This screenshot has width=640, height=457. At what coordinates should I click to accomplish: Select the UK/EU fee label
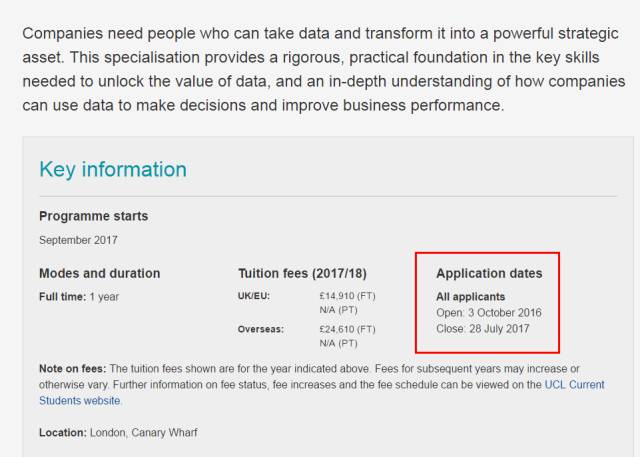click(x=254, y=296)
